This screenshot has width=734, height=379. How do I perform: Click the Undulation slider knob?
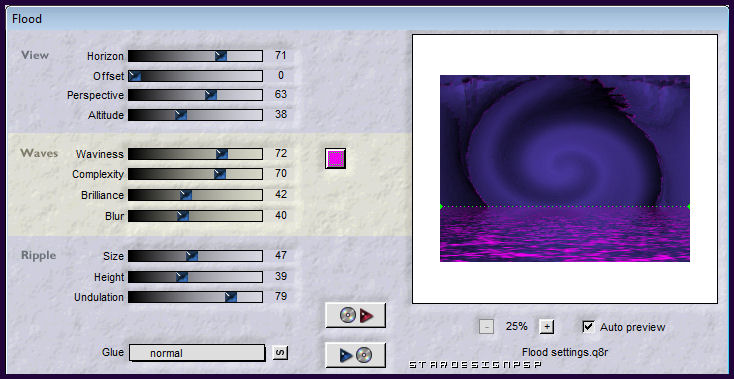tap(231, 297)
